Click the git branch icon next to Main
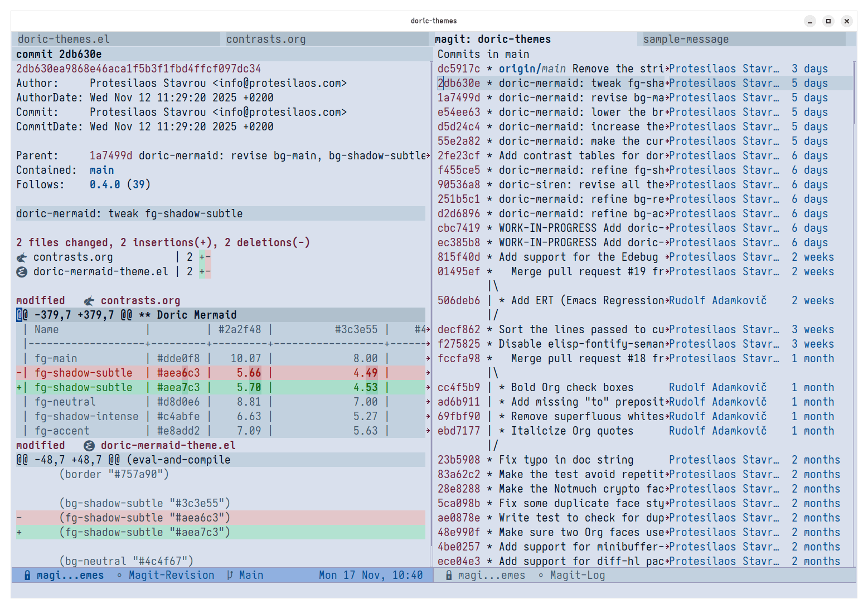The height and width of the screenshot is (609, 868). 229,576
